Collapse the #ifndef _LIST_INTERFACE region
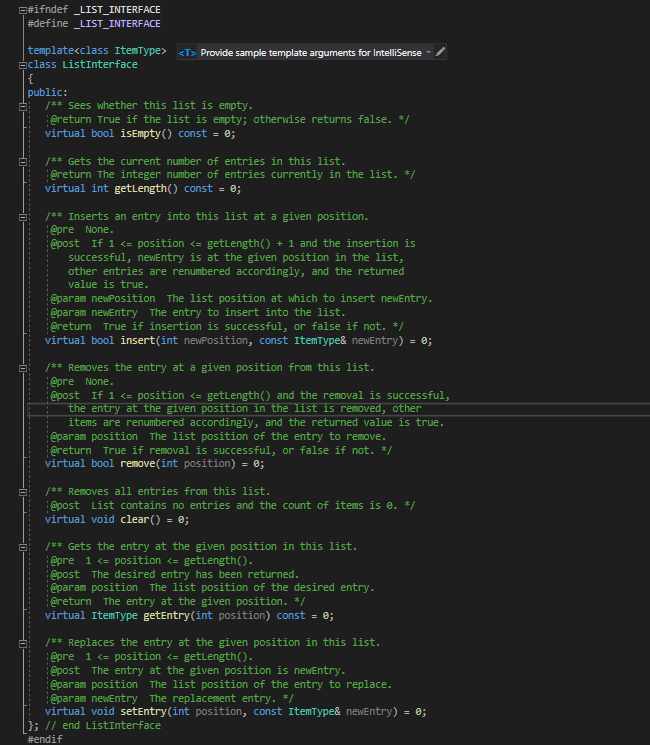Image resolution: width=650 pixels, height=745 pixels. tap(22, 10)
